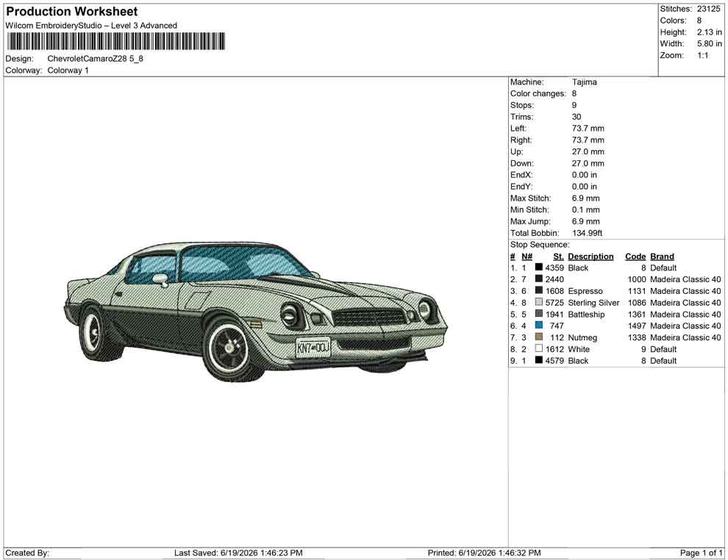Click the code 1000 in row 2

coord(637,279)
